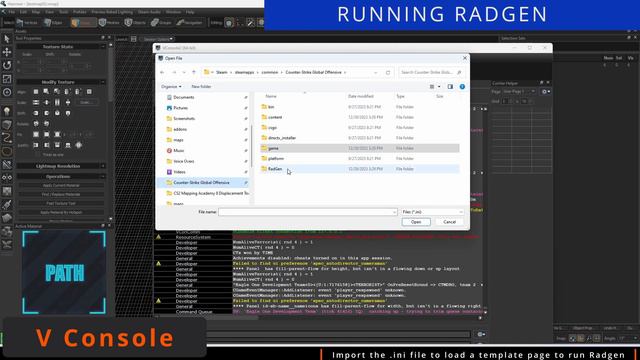Image resolution: width=640 pixels, height=360 pixels.
Task: Click the File name input field
Action: coord(307,212)
